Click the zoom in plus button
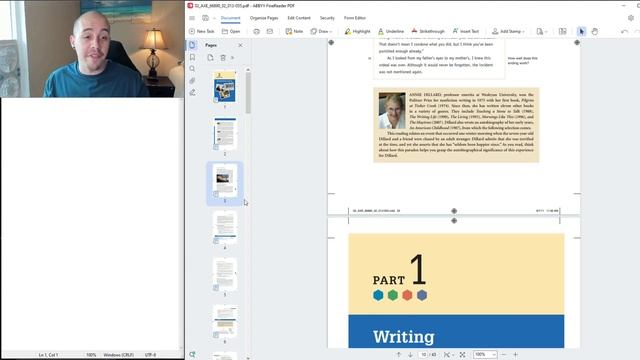Viewport: 640px width, 360px height. (516, 355)
